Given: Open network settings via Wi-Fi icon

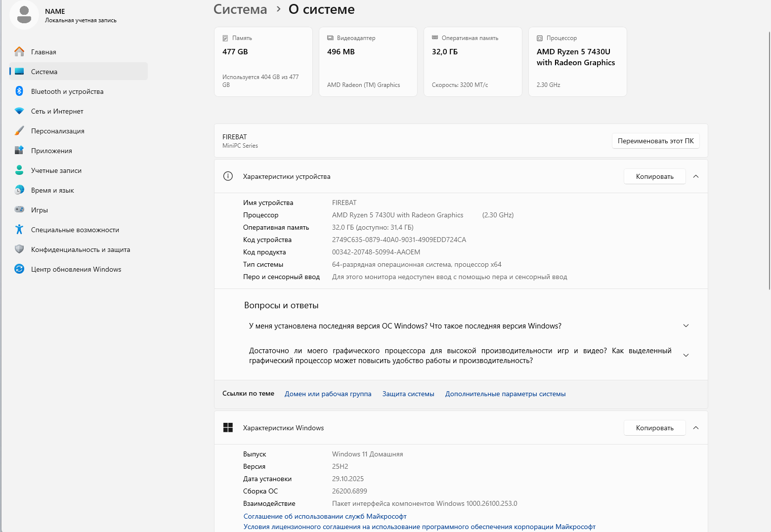Looking at the screenshot, I should (19, 111).
